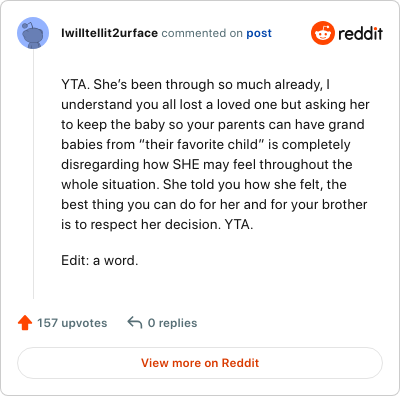Click the curved reply arrow icon
The width and height of the screenshot is (400, 396).
135,323
